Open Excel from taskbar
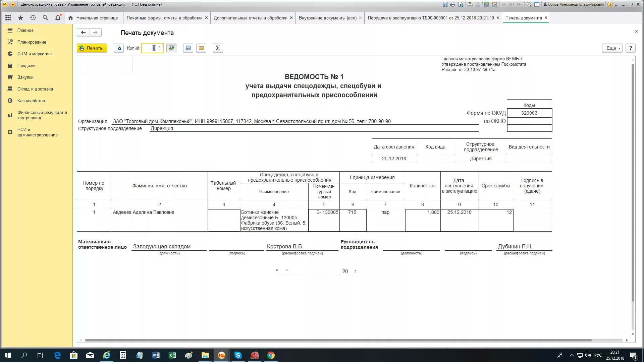This screenshot has width=644, height=362. [172, 355]
